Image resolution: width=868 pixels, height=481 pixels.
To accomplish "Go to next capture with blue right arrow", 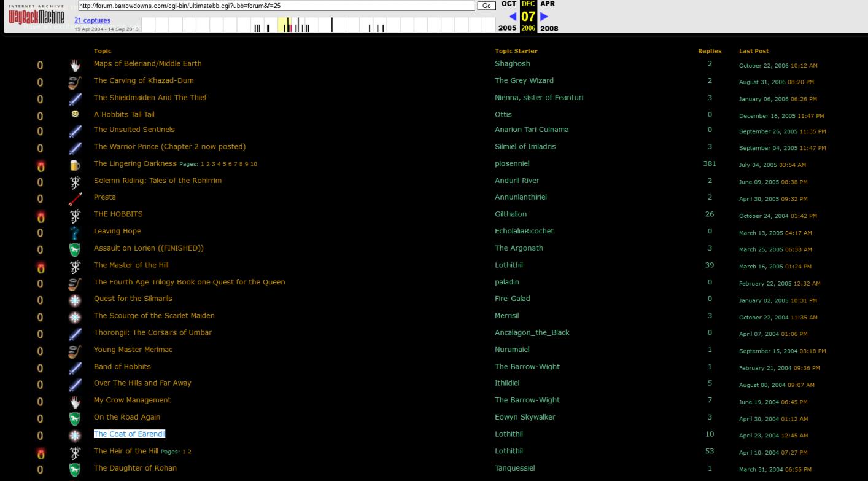I will 543,17.
